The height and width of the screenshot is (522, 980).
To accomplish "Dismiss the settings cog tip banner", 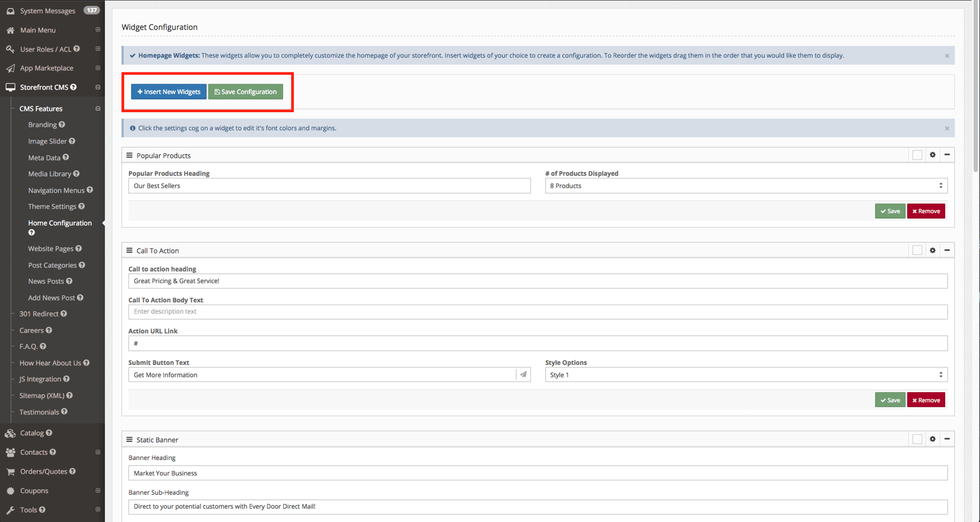I will [947, 129].
